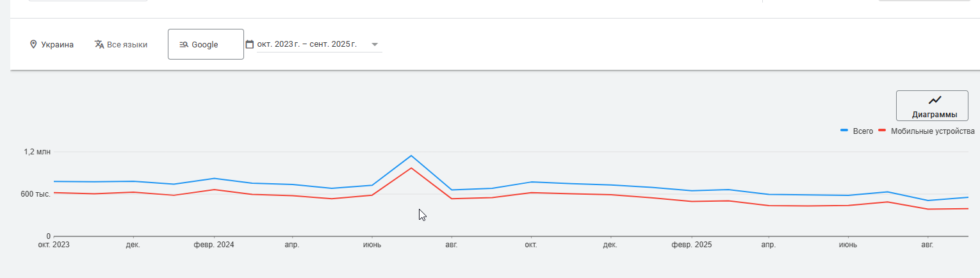Click the location pin icon beside Украина

(33, 45)
